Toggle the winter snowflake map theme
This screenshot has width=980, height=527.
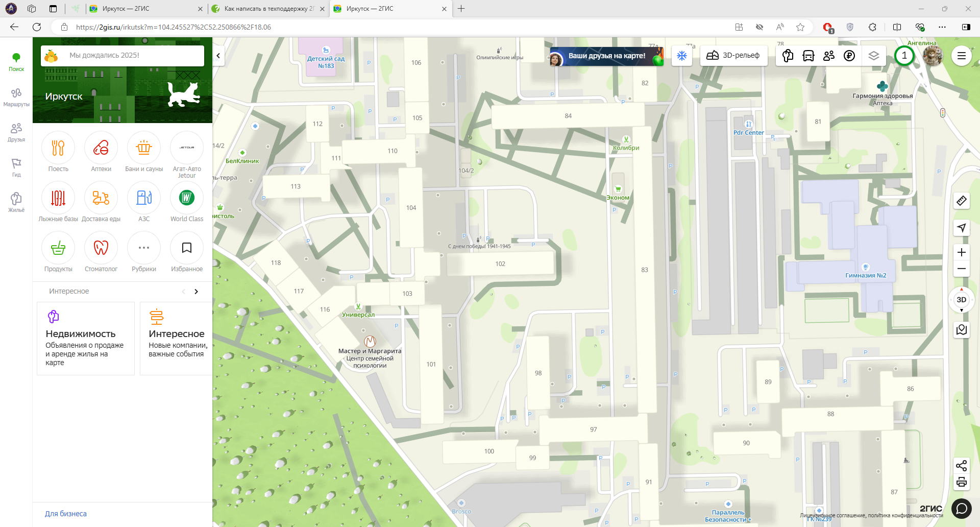coord(681,56)
